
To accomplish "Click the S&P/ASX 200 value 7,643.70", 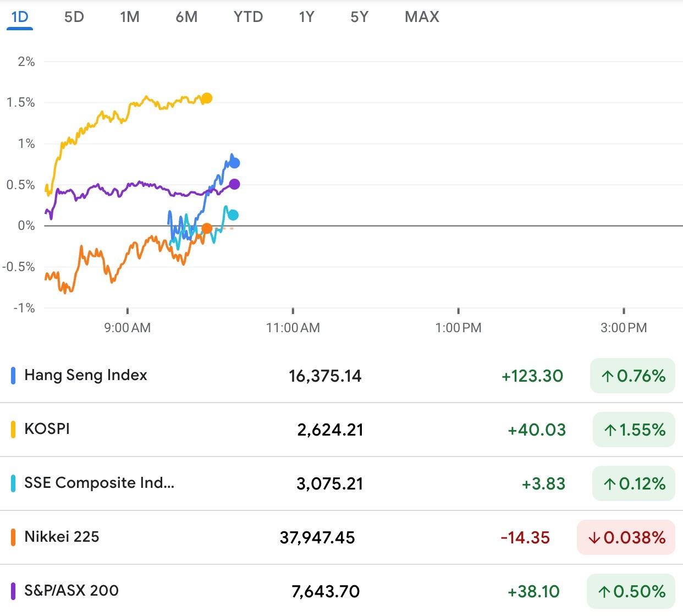I will (x=326, y=592).
